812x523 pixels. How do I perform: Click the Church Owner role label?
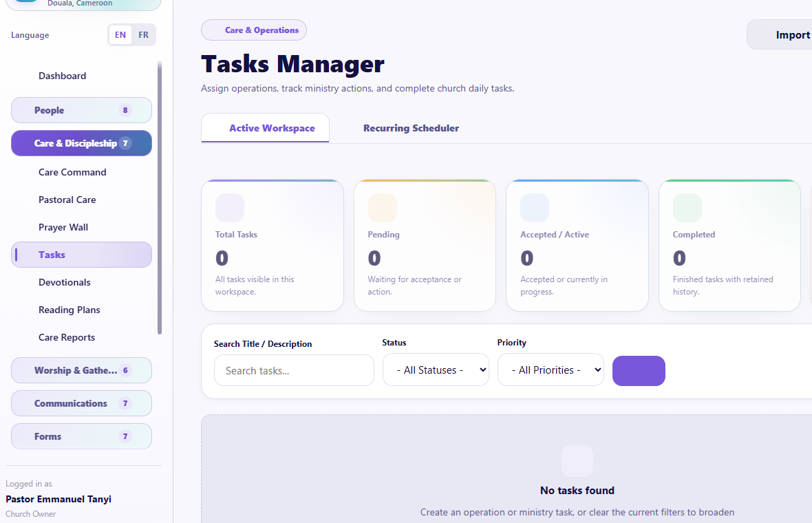coord(30,514)
